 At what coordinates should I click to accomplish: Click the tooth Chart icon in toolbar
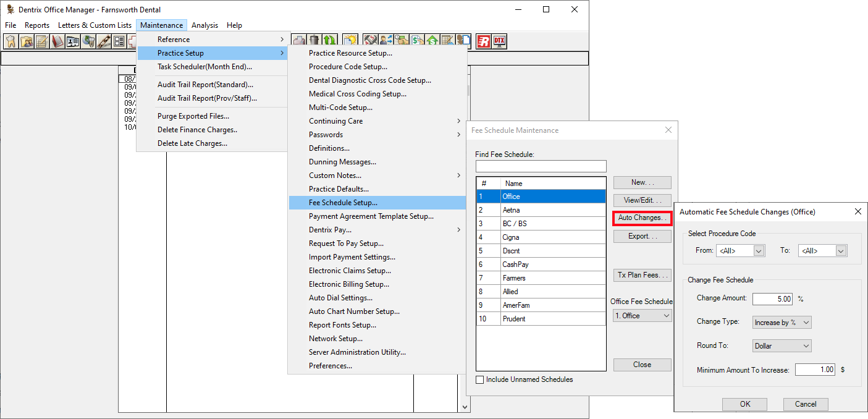click(x=11, y=41)
